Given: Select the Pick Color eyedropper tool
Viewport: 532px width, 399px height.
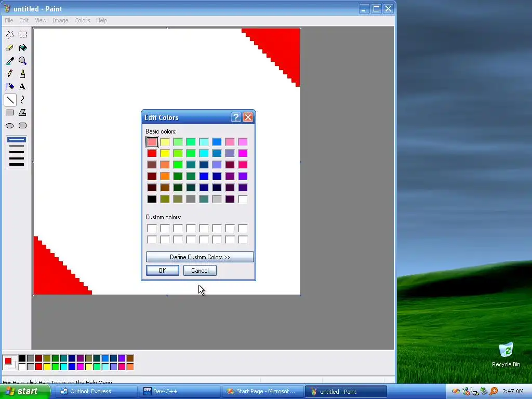Looking at the screenshot, I should coord(10,61).
